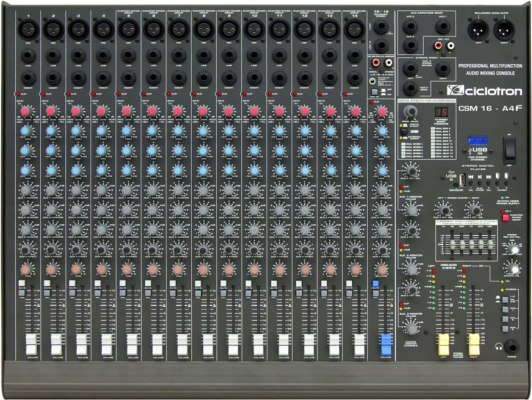532x400 pixels.
Task: Click the left stereo master volume fader
Action: tap(444, 344)
